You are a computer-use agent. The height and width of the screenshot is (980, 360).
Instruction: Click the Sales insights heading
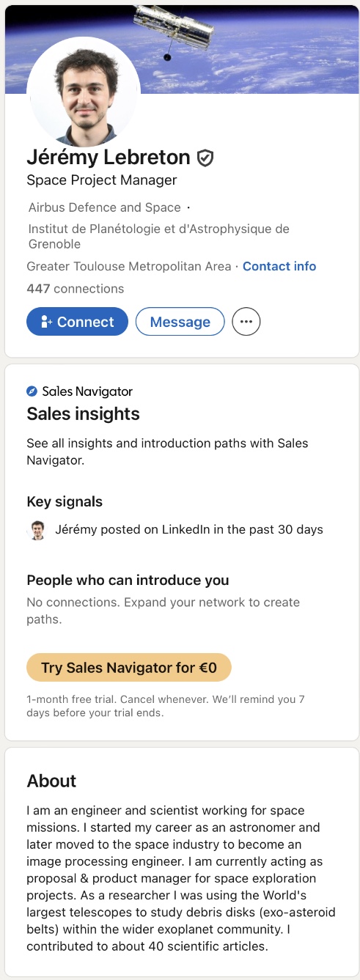pyautogui.click(x=84, y=414)
